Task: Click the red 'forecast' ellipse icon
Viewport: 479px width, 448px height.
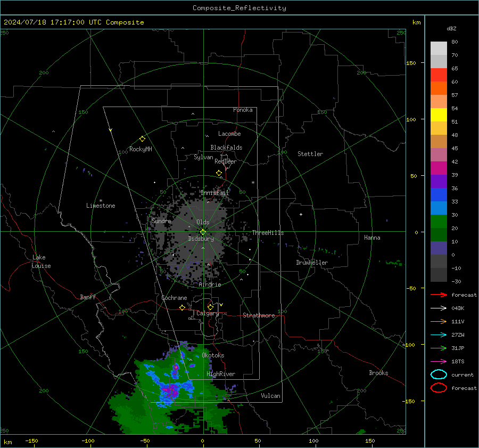Action: [439, 388]
